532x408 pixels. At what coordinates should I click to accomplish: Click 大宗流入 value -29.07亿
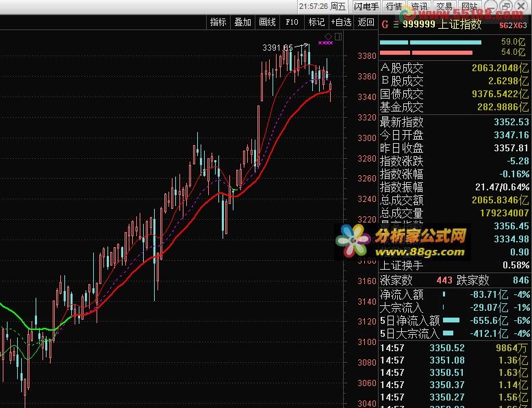(x=489, y=307)
